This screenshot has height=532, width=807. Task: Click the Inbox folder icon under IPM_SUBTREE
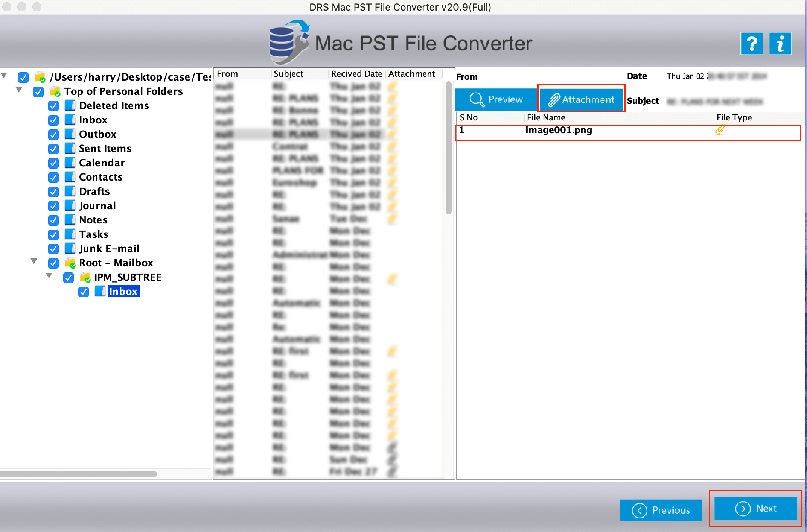99,291
